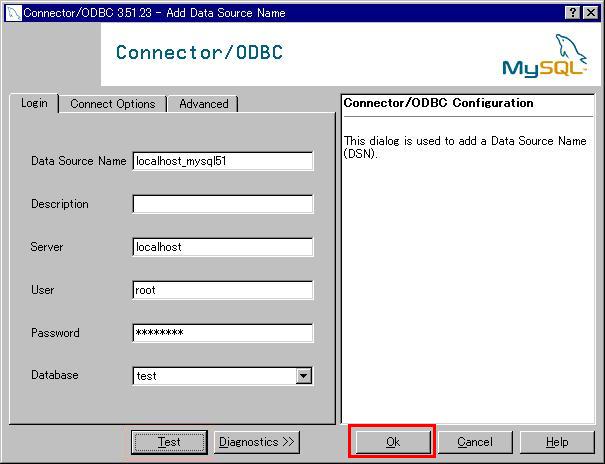This screenshot has width=605, height=464.
Task: Click the MySQL dolphin logo
Action: 545,56
